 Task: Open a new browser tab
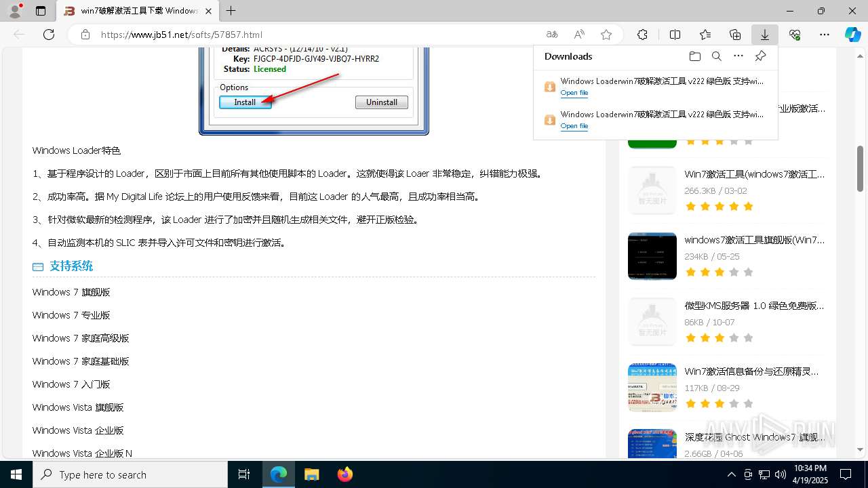pos(231,11)
